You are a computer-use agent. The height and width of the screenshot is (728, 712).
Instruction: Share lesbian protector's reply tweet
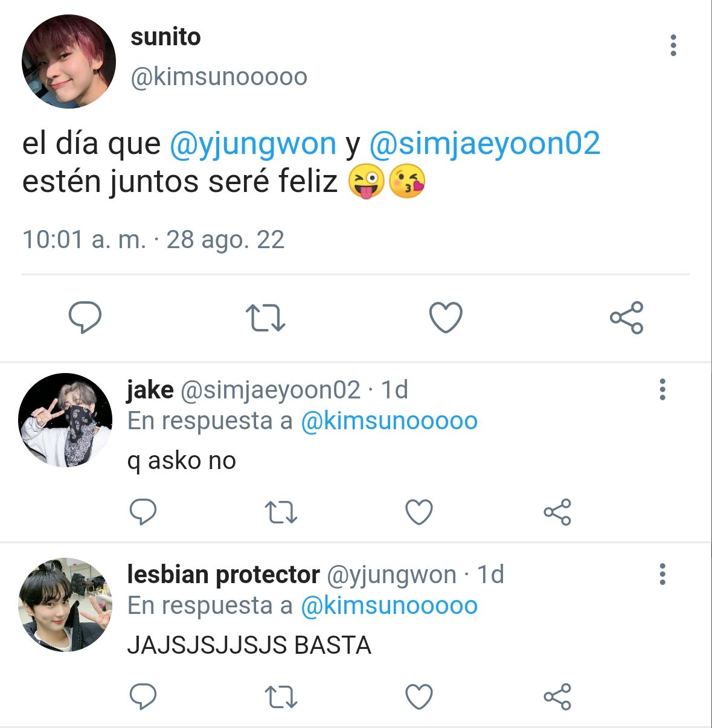pos(557,697)
